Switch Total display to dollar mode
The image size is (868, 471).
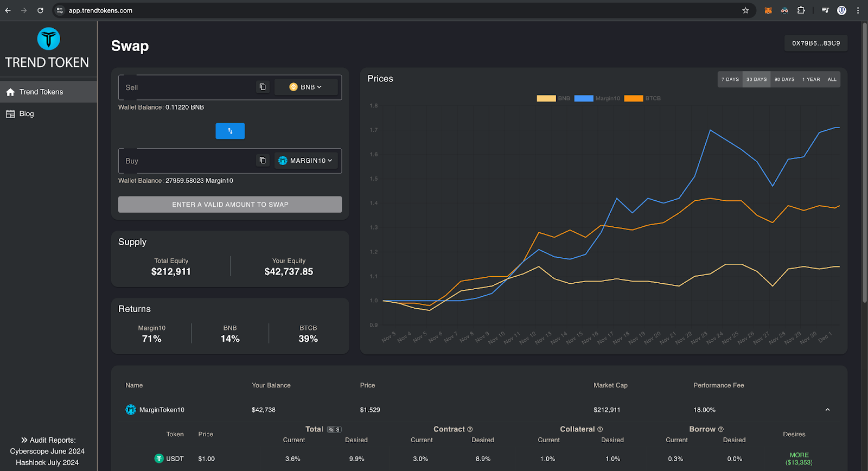coord(338,430)
